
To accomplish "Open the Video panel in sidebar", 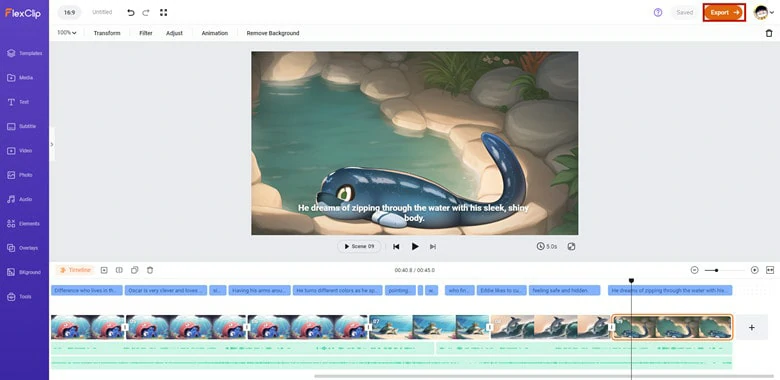I will click(x=19, y=151).
